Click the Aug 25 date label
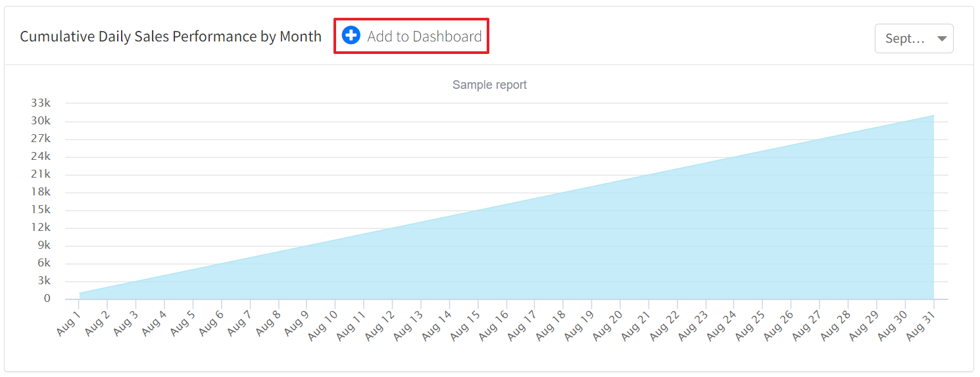980x377 pixels. pyautogui.click(x=750, y=325)
